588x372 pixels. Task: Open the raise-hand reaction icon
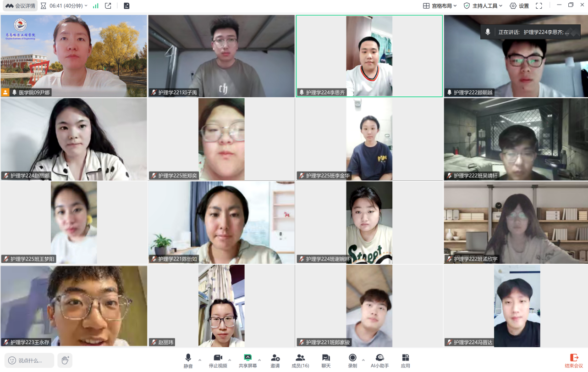click(65, 360)
